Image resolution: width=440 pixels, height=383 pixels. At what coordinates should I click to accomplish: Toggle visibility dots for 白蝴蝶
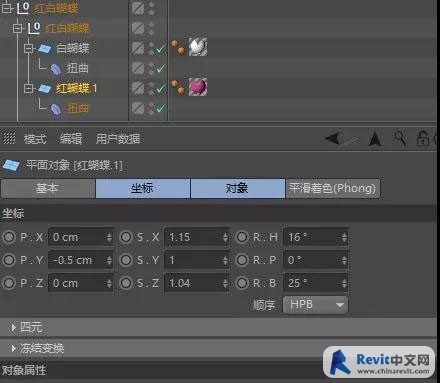point(151,49)
